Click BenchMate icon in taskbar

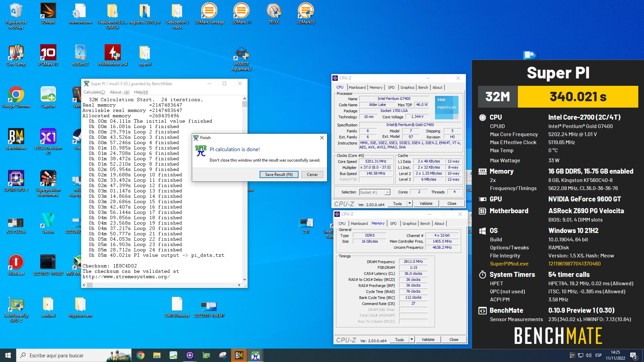(x=239, y=355)
